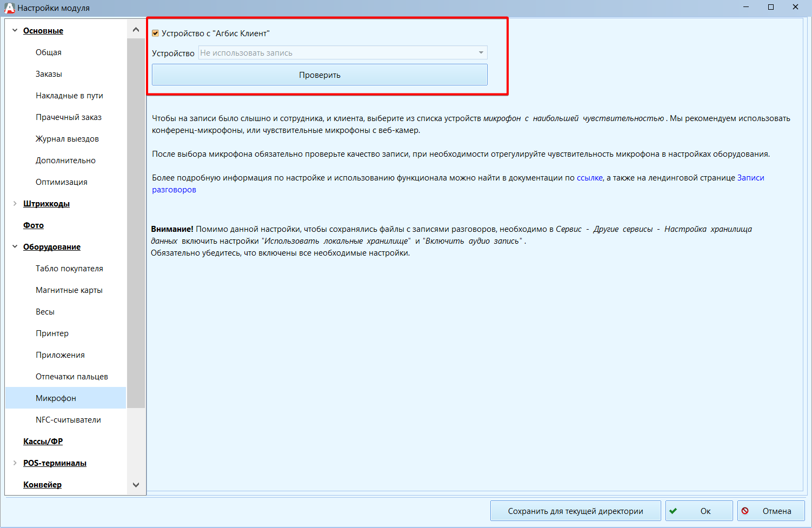
Task: Select the NFC-считыватели item
Action: pyautogui.click(x=68, y=420)
